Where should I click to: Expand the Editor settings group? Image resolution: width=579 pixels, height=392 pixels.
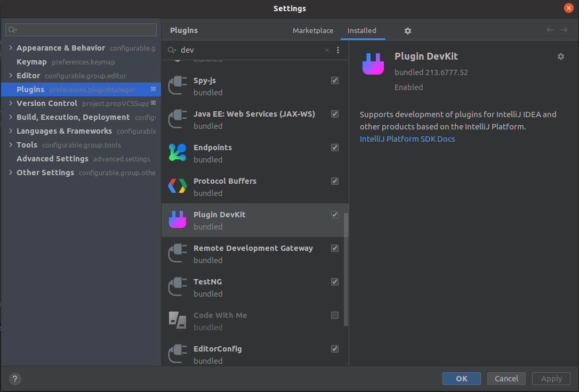click(x=11, y=76)
